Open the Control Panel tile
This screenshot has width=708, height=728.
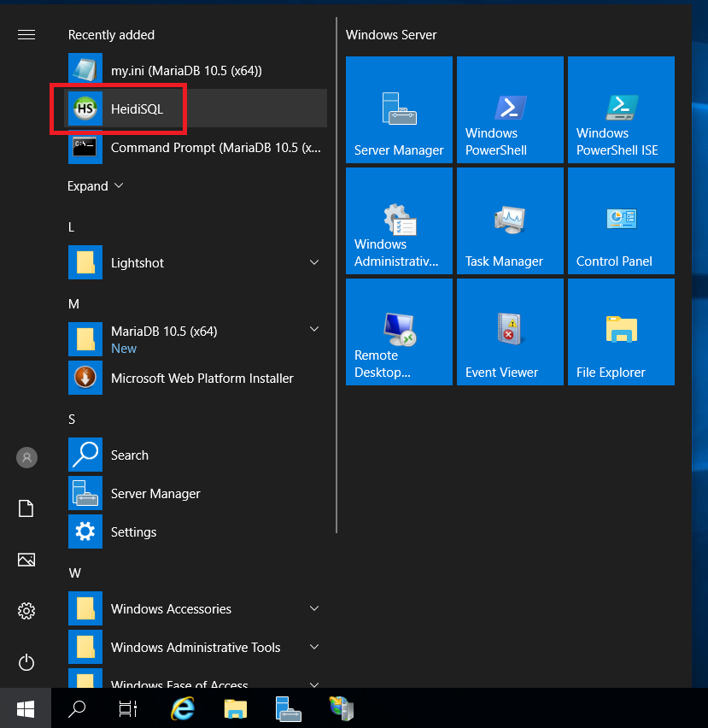tap(621, 220)
